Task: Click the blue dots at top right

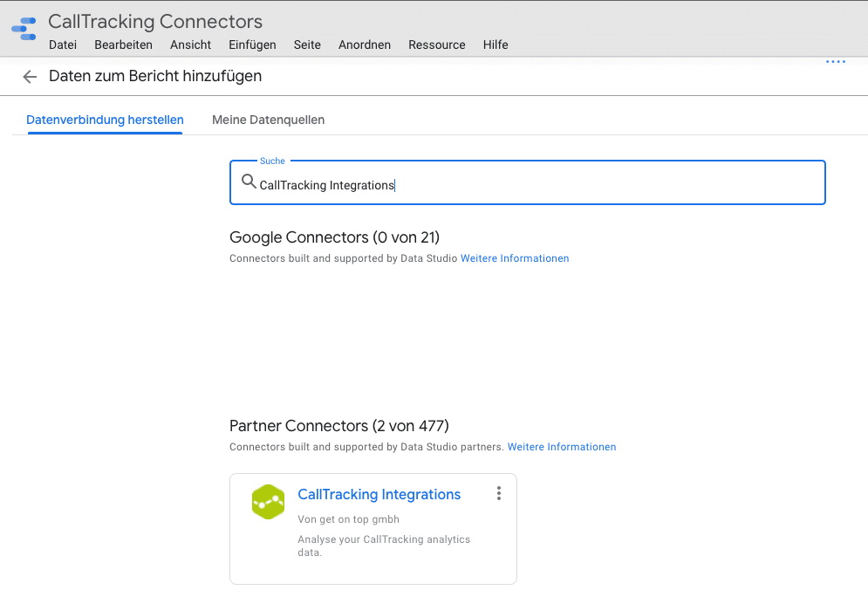Action: tap(835, 63)
